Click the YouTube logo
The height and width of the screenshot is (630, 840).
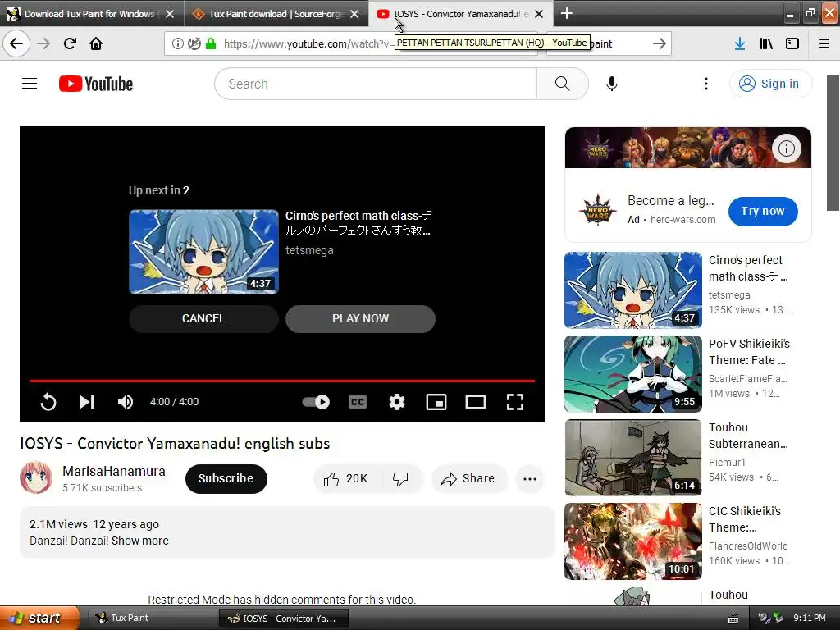[96, 84]
